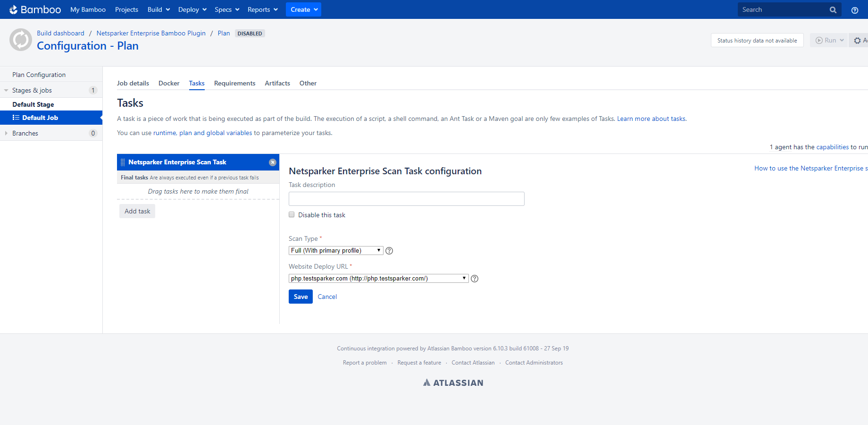Select Default Job in sidebar
Viewport: 868px width, 425px height.
(51, 118)
